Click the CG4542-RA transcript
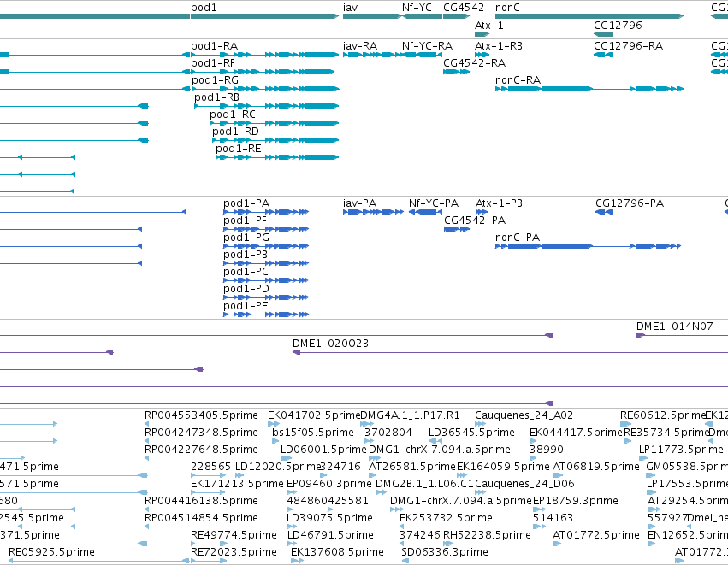Viewport: 728px width, 565px height. click(x=457, y=72)
